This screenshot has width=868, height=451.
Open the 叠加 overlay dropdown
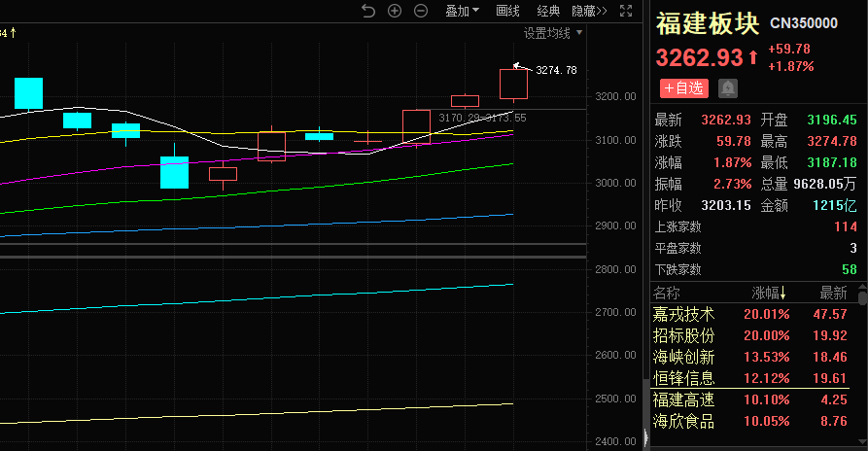[x=463, y=11]
